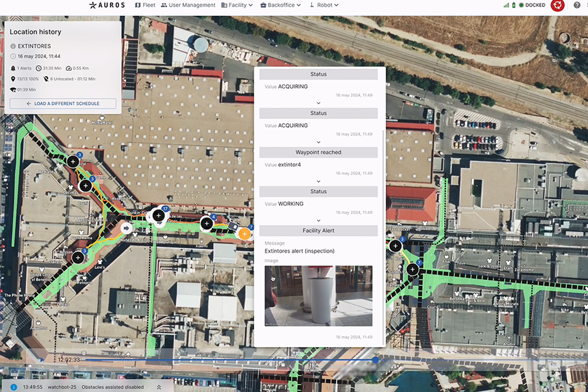Viewport: 588px width, 392px height.
Task: Expand the WORKING status entry
Action: [x=318, y=220]
